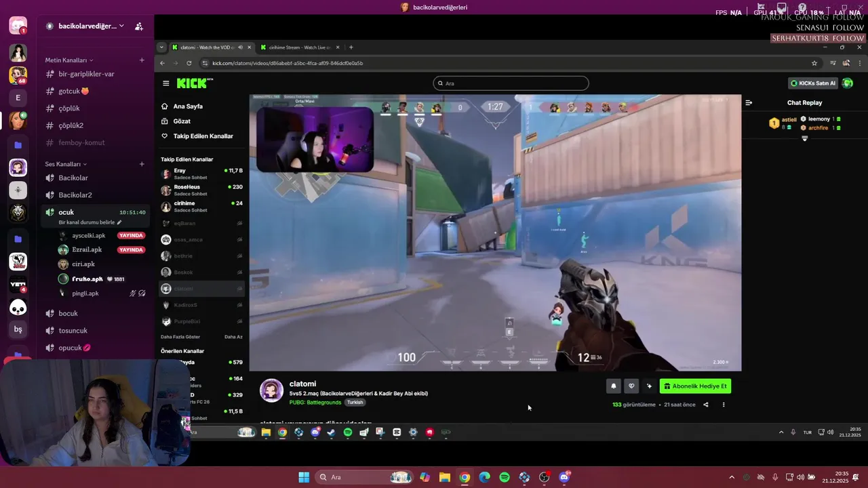The image size is (868, 488).
Task: Select user Ezrail.apk in voice channel
Action: point(87,250)
